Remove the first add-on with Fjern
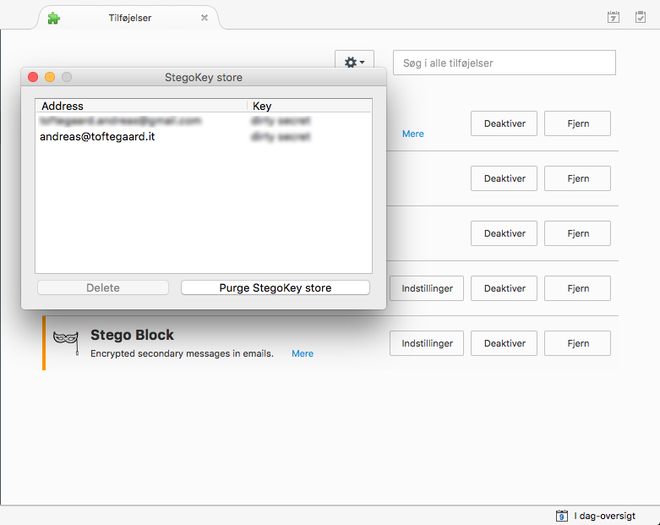Viewport: 660px width, 525px height. (x=578, y=123)
